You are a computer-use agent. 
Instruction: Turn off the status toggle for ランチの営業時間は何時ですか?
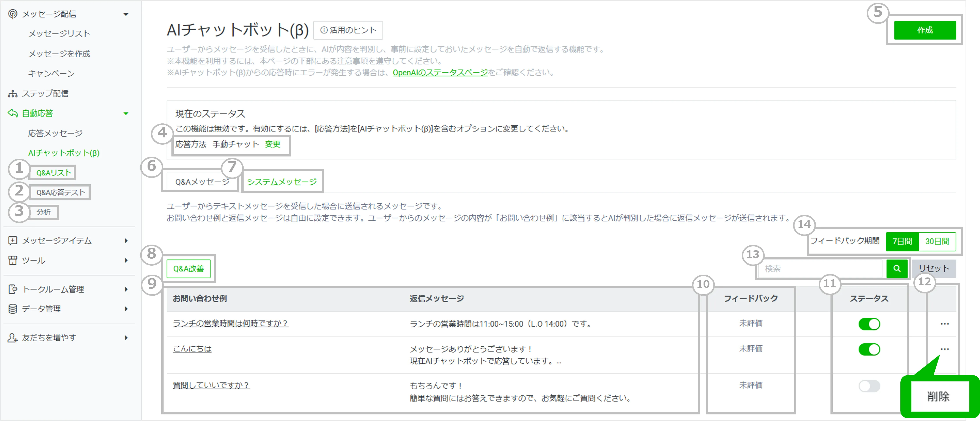point(869,324)
